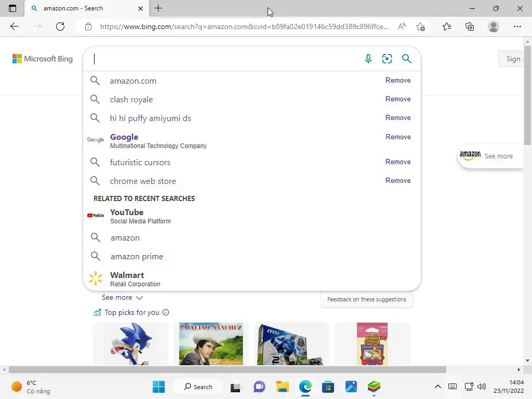This screenshot has height=399, width=532.
Task: Select the amazon prime suggestion
Action: pyautogui.click(x=137, y=257)
